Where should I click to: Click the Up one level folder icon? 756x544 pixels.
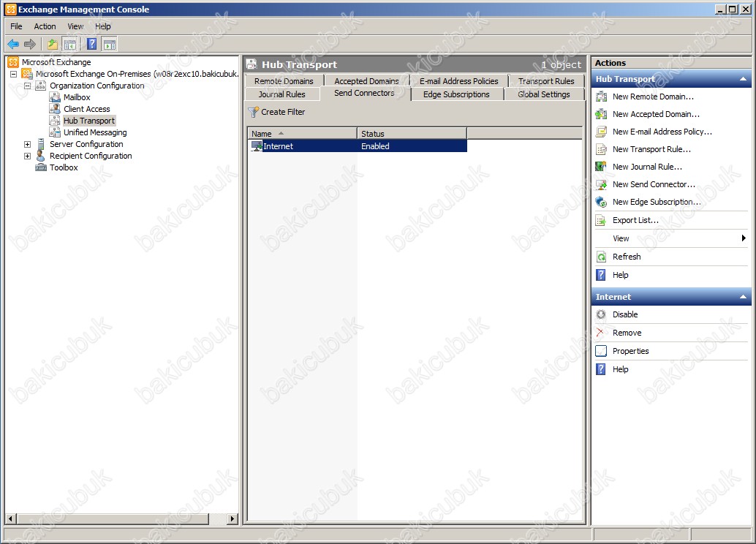[52, 45]
